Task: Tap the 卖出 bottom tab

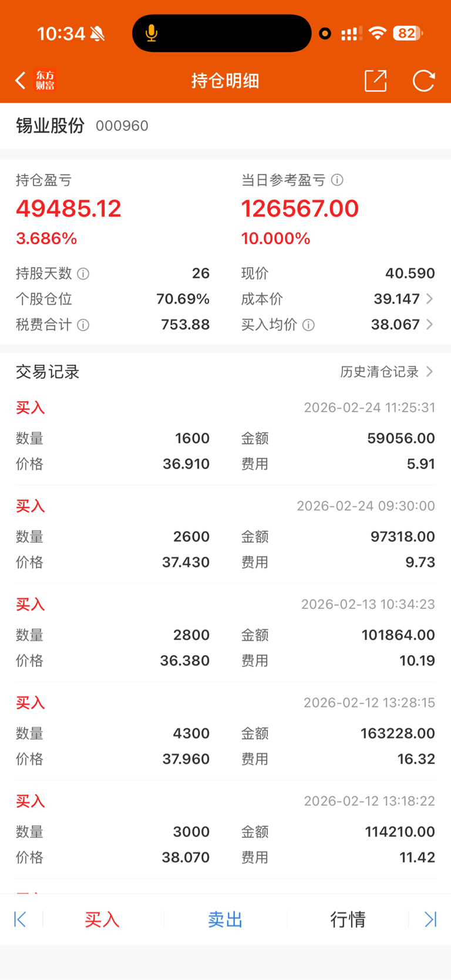Action: pyautogui.click(x=225, y=919)
